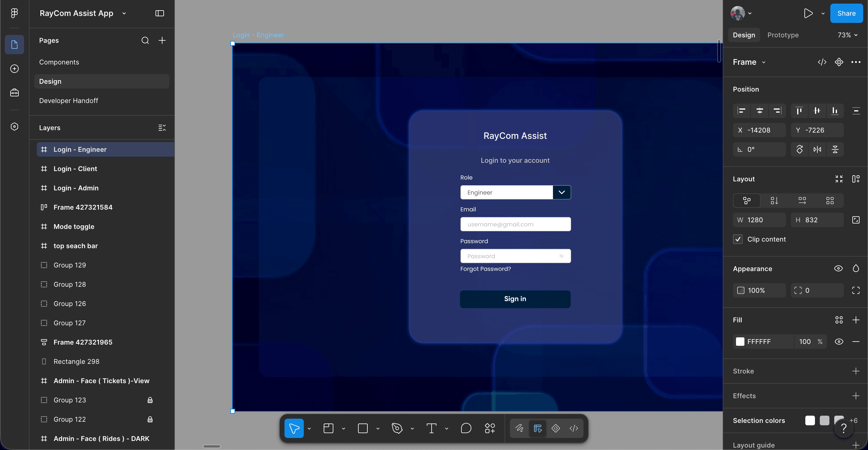
Task: Select the Comment tool
Action: pyautogui.click(x=466, y=428)
